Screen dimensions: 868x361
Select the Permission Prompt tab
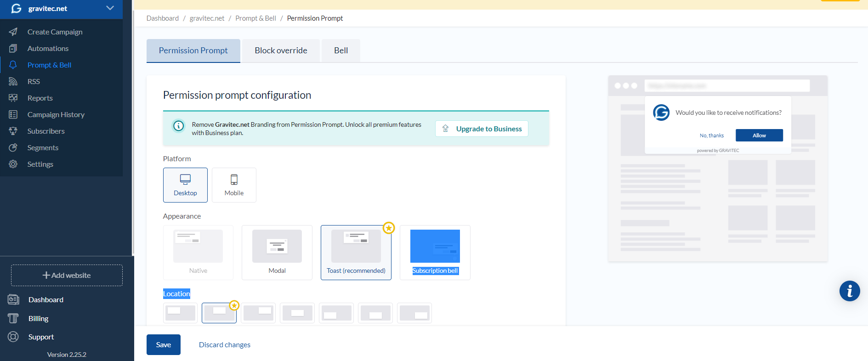pos(193,51)
